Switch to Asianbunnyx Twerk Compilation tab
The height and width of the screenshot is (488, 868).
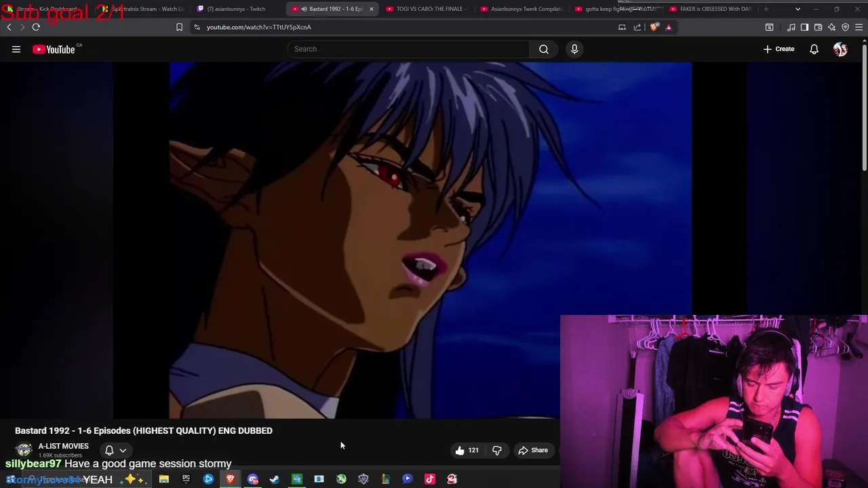(x=522, y=9)
